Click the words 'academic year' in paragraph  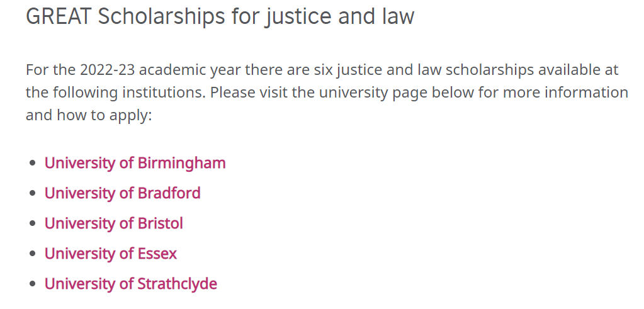[x=190, y=70]
